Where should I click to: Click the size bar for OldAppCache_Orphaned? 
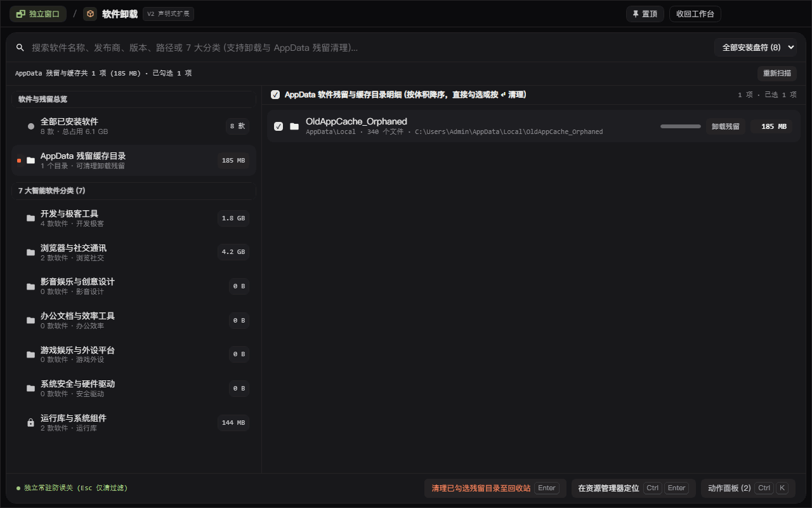pos(681,126)
